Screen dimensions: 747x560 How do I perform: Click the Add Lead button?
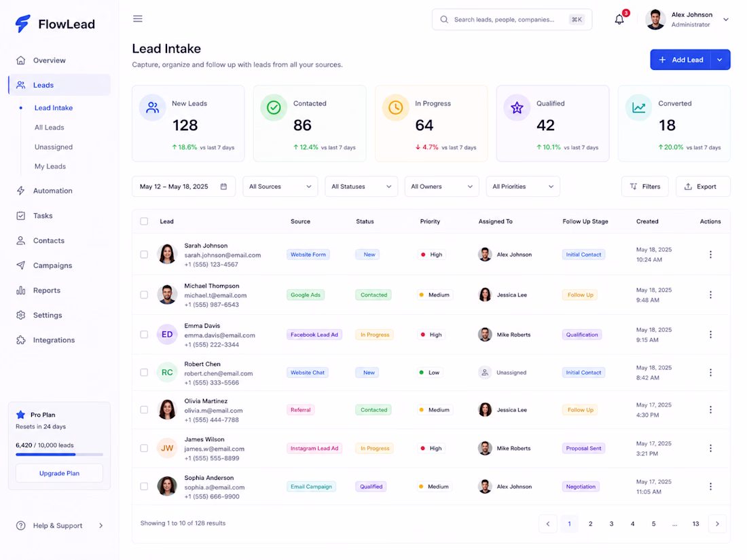click(x=680, y=60)
